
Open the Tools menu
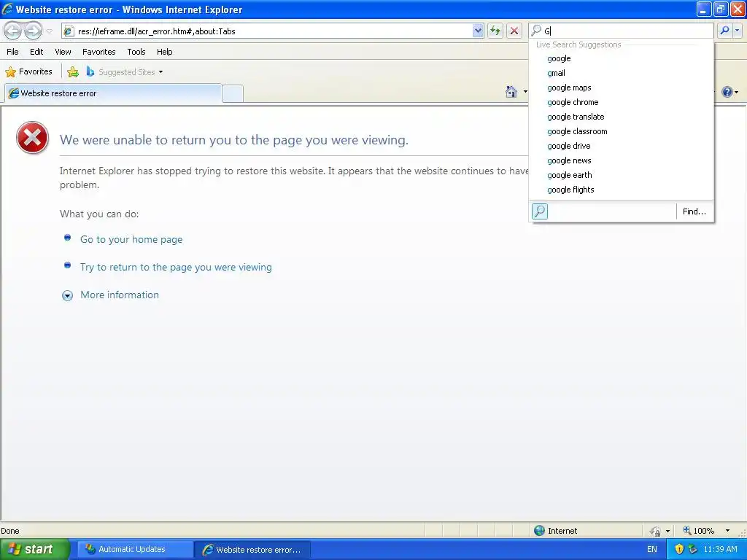[x=136, y=52]
